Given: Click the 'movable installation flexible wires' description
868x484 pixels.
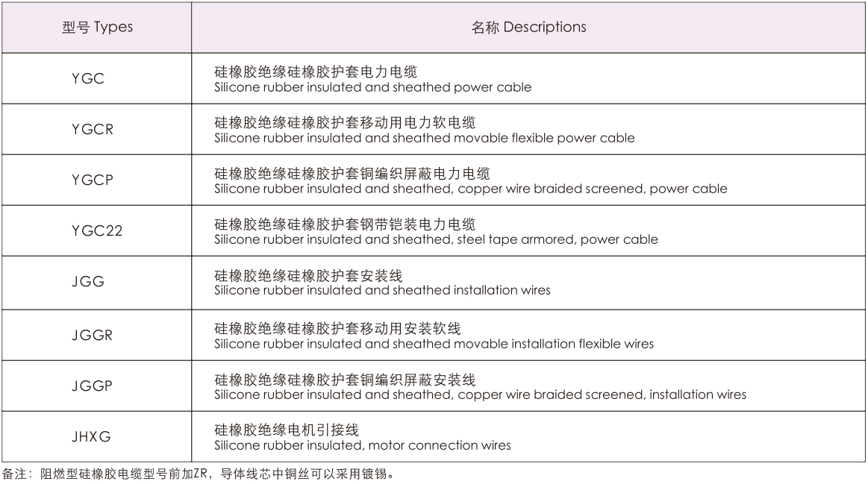Looking at the screenshot, I should (434, 344).
